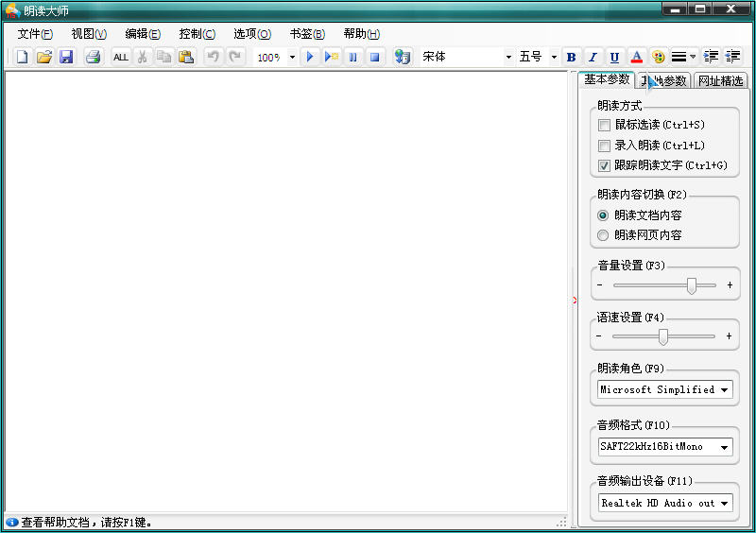Toggle bold text formatting

click(571, 57)
